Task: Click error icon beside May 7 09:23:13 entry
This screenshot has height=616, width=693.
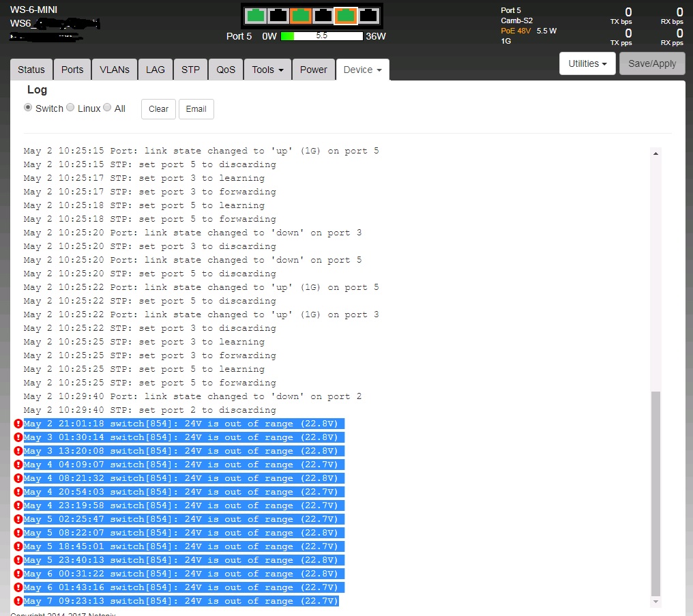Action: tap(18, 601)
